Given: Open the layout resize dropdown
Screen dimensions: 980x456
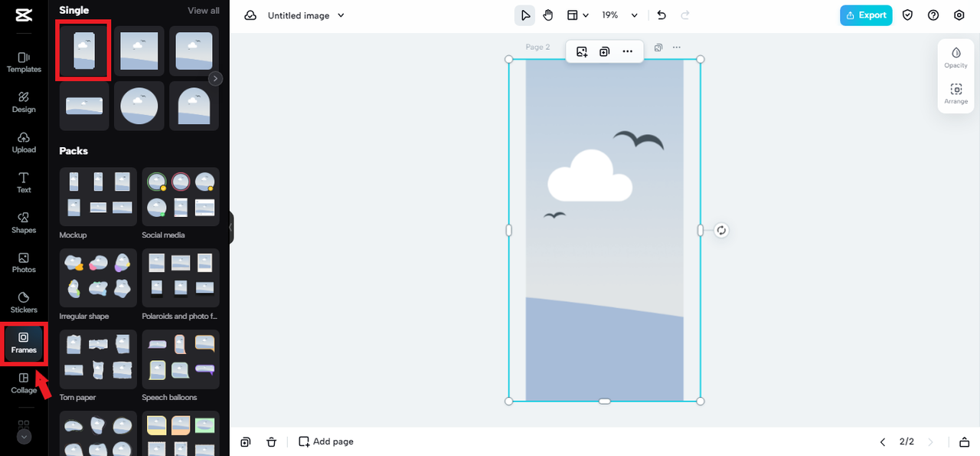Looking at the screenshot, I should pos(578,15).
